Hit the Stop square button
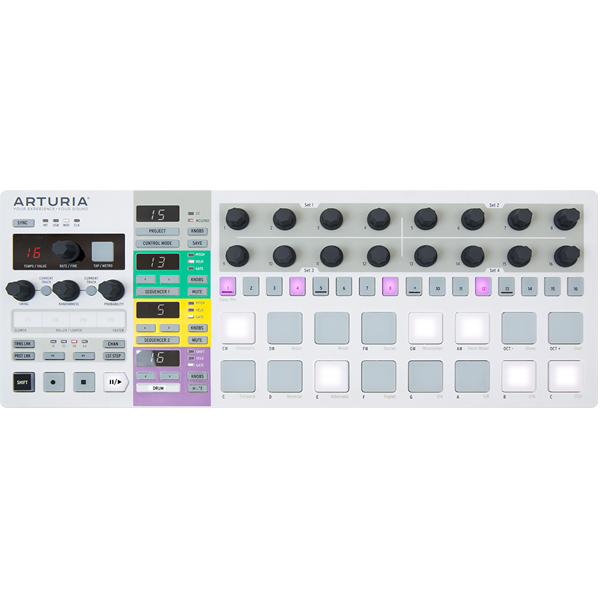 point(83,381)
